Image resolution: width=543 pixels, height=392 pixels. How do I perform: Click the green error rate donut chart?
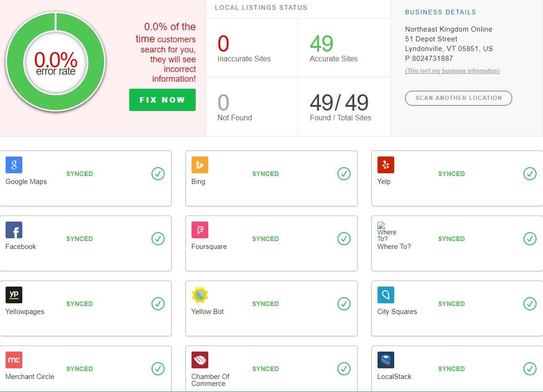(56, 62)
